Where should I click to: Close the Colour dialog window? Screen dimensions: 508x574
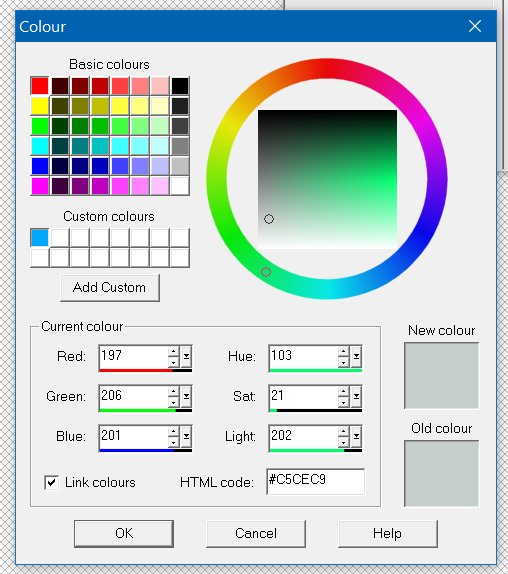(x=475, y=26)
